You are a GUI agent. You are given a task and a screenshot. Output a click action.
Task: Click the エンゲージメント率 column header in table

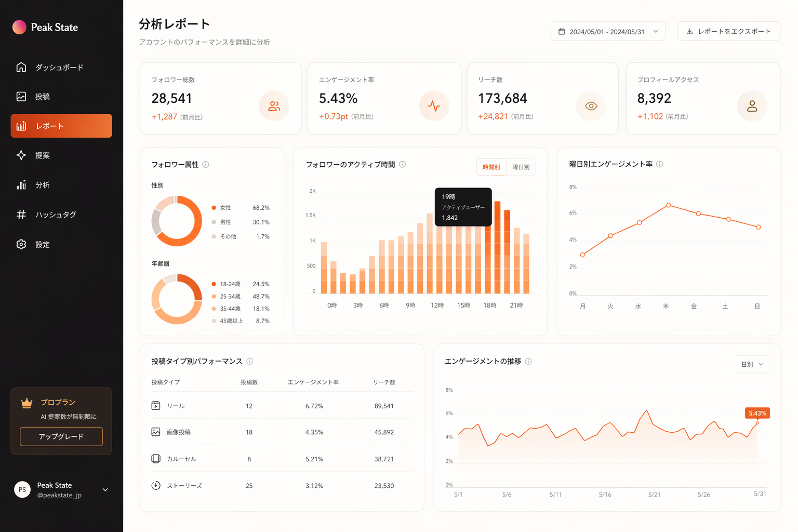313,382
